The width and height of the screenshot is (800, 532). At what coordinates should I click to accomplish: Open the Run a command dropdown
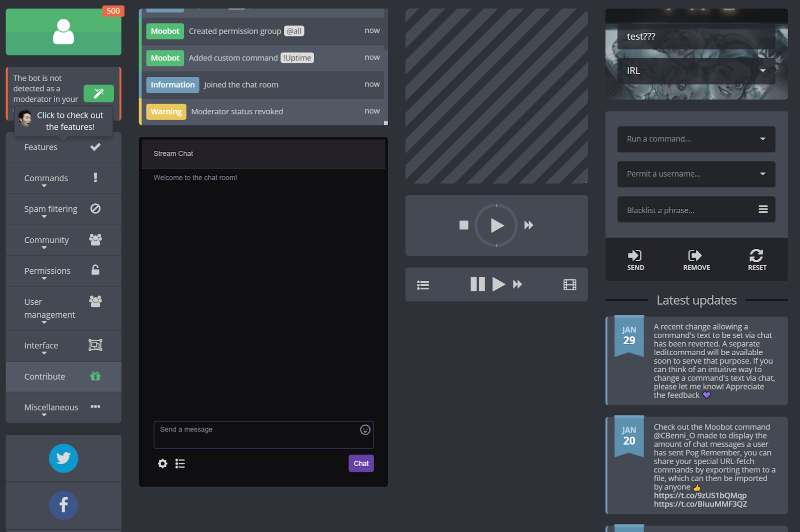point(696,139)
